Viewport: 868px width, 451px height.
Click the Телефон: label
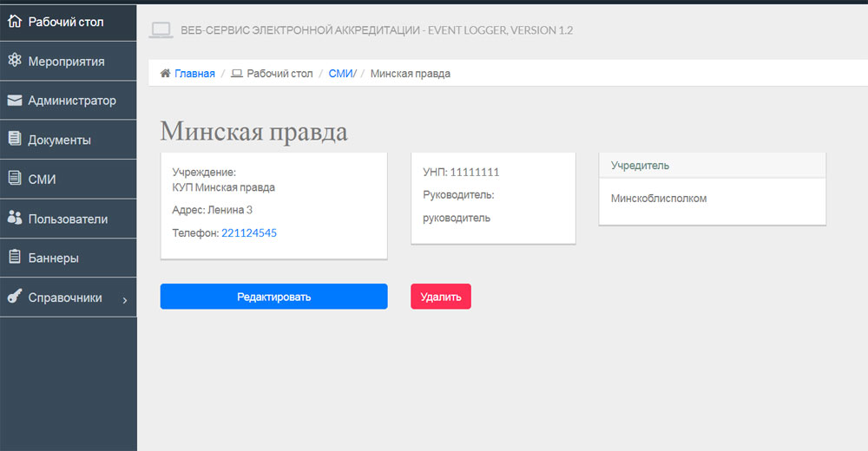click(195, 233)
